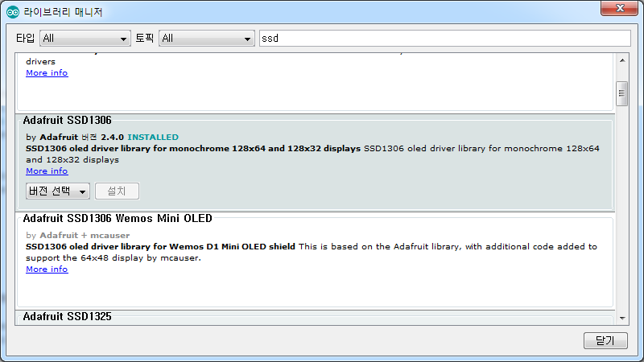This screenshot has height=362, width=644.
Task: Click the 닫기 close button
Action: (x=605, y=340)
